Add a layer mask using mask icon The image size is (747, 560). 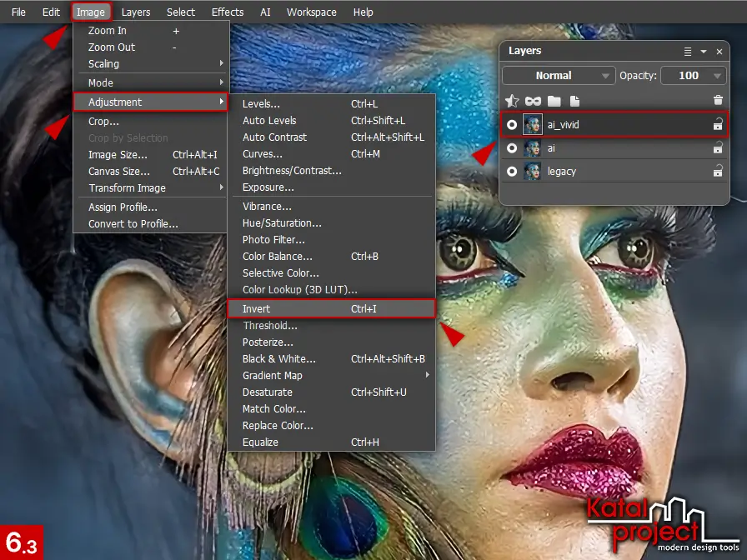(x=533, y=101)
